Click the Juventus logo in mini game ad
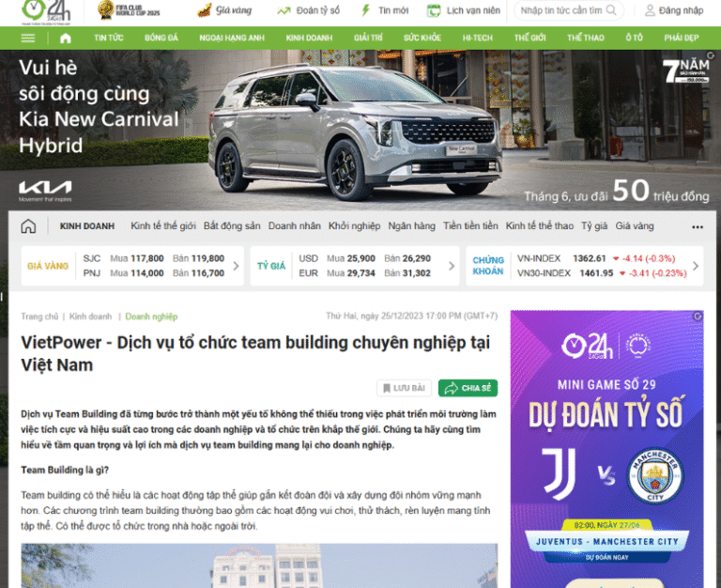Viewport: 721px width, 588px height. point(560,474)
